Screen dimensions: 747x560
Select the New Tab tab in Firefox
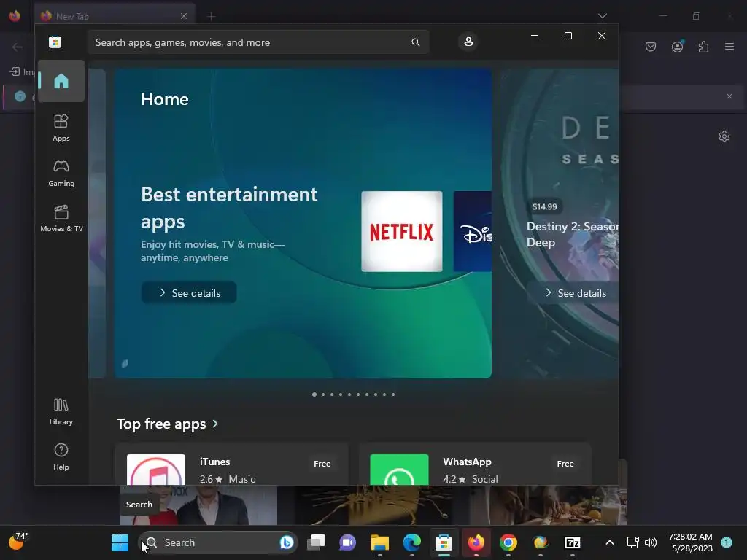(x=115, y=16)
